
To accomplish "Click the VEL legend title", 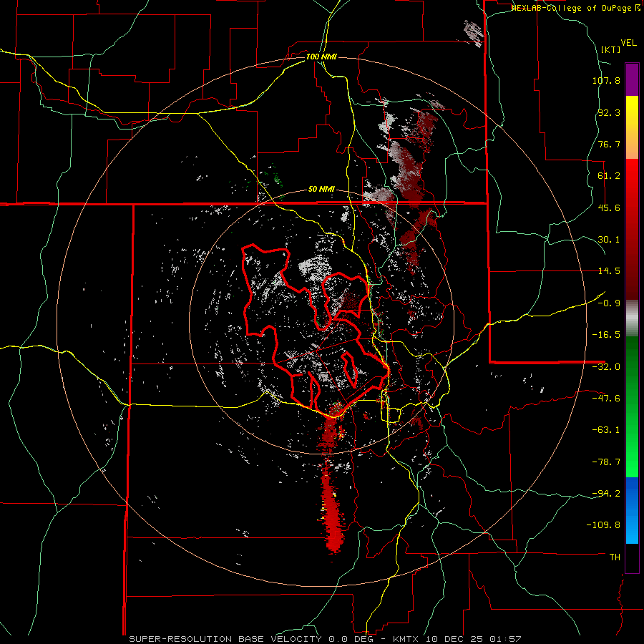I will click(x=628, y=43).
